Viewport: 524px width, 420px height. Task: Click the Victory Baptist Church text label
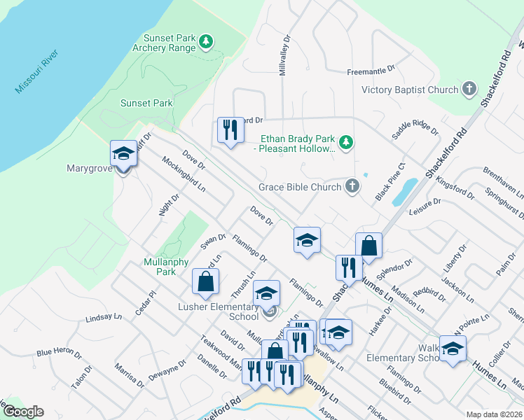(x=409, y=90)
